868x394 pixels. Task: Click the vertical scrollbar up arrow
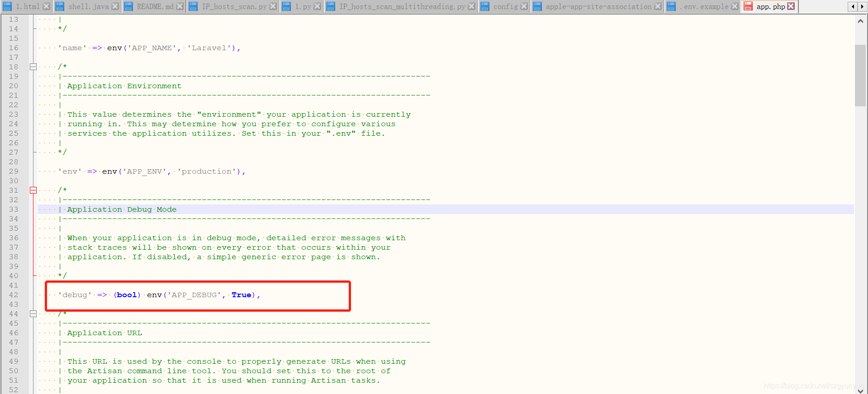point(860,21)
